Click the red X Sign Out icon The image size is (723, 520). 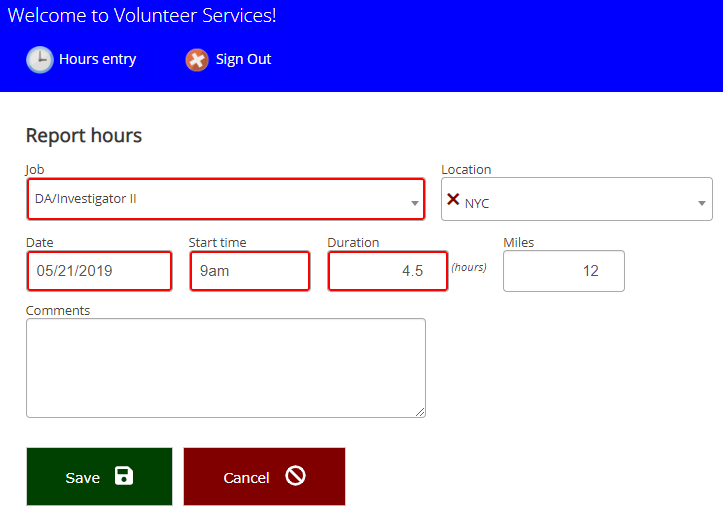click(x=197, y=60)
